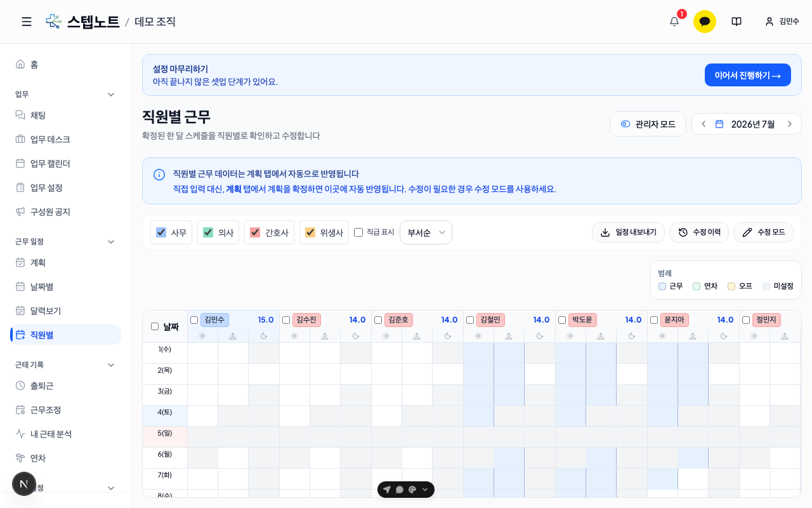Uncheck the 의사 filter checkbox
The height and width of the screenshot is (508, 812).
(208, 232)
